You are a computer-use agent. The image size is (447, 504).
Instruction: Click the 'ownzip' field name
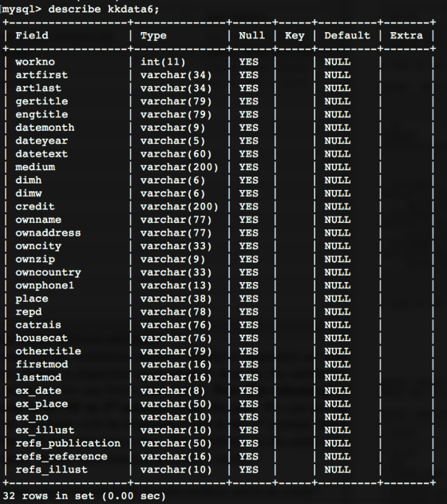click(x=35, y=260)
